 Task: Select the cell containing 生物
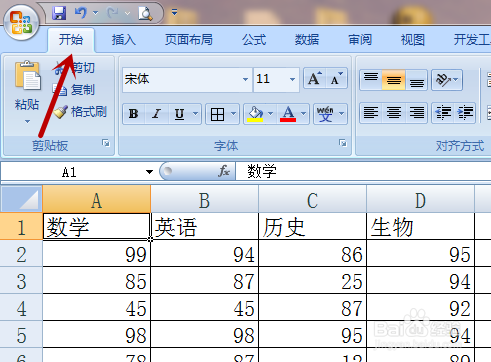pyautogui.click(x=421, y=227)
